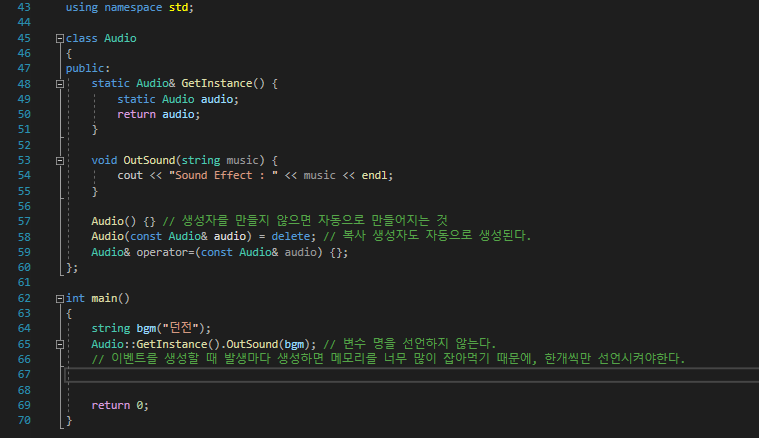The width and height of the screenshot is (759, 438).
Task: Click the 'cout' identifier on line 54
Action: (x=130, y=175)
